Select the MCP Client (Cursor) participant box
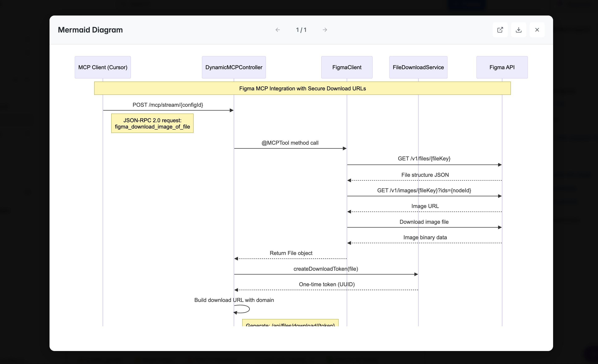 (103, 67)
